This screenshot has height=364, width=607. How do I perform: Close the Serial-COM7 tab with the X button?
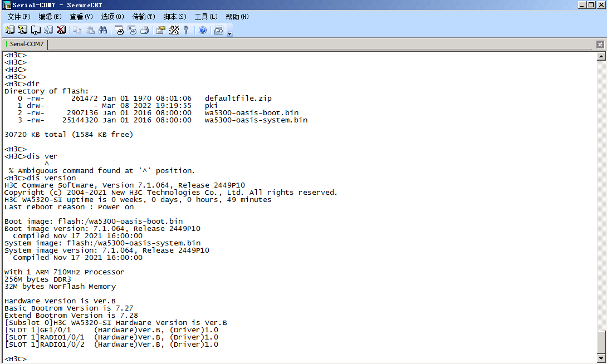[600, 44]
